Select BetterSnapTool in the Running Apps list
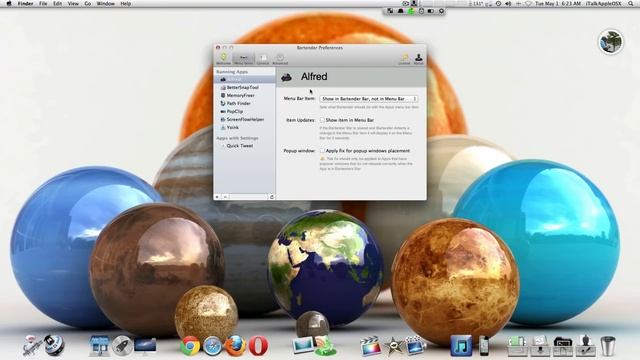640x360 pixels. [245, 87]
